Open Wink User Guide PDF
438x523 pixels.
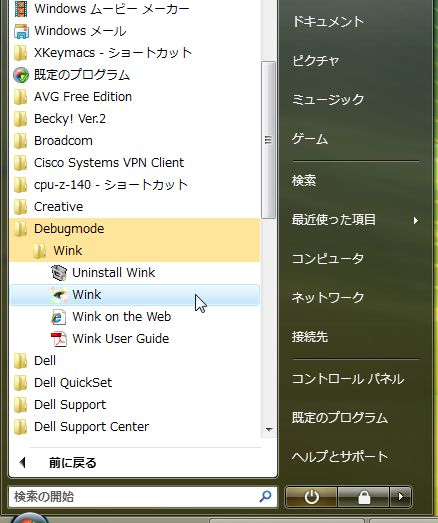coord(135,339)
